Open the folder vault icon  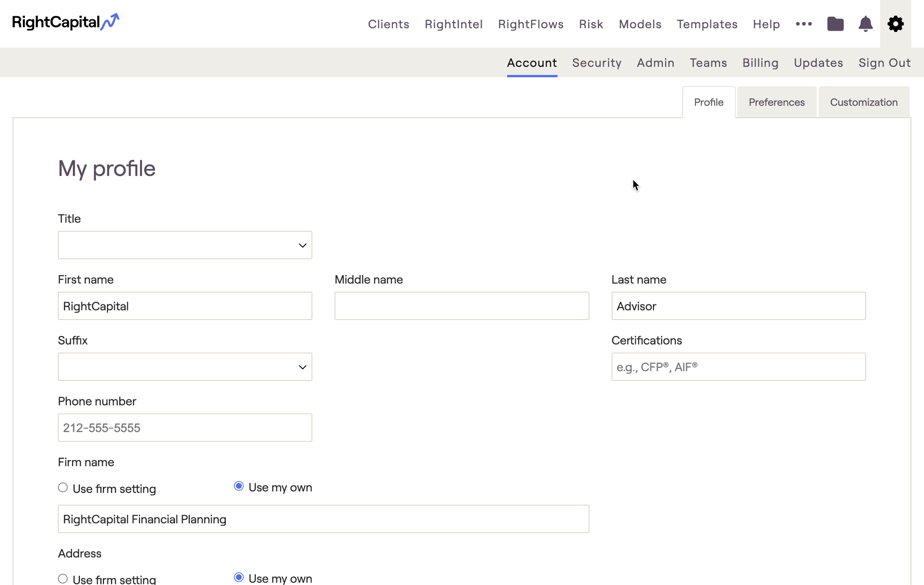pyautogui.click(x=835, y=24)
